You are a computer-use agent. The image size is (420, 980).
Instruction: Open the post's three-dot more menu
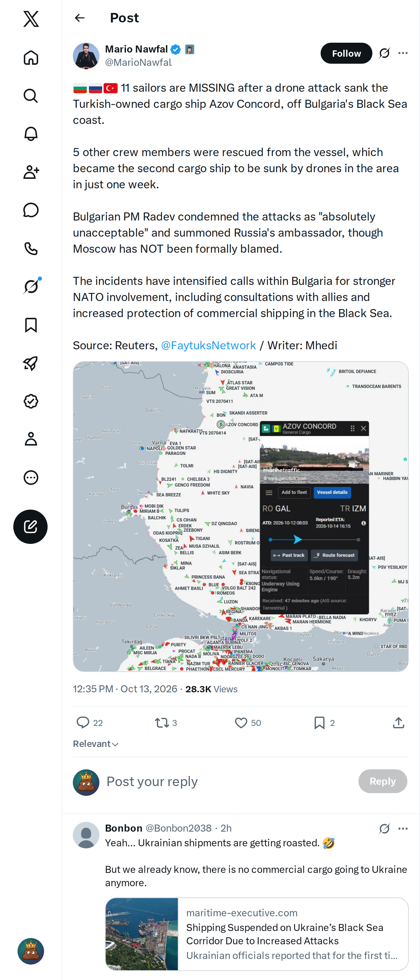point(403,53)
